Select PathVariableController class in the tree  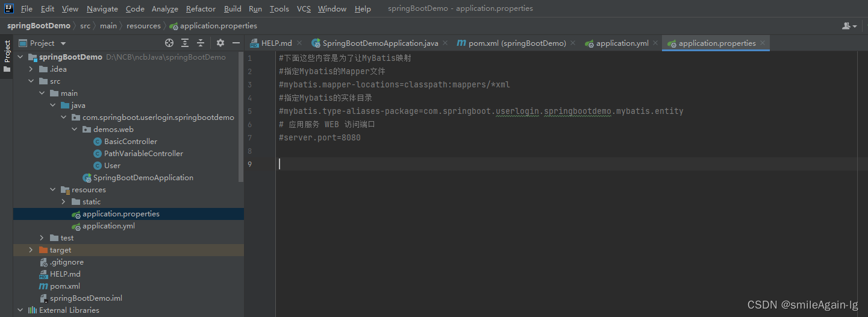(143, 154)
